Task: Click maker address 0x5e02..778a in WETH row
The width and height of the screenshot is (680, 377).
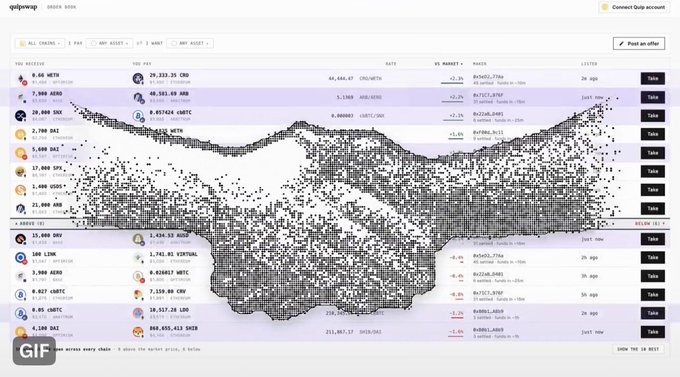Action: pyautogui.click(x=488, y=76)
